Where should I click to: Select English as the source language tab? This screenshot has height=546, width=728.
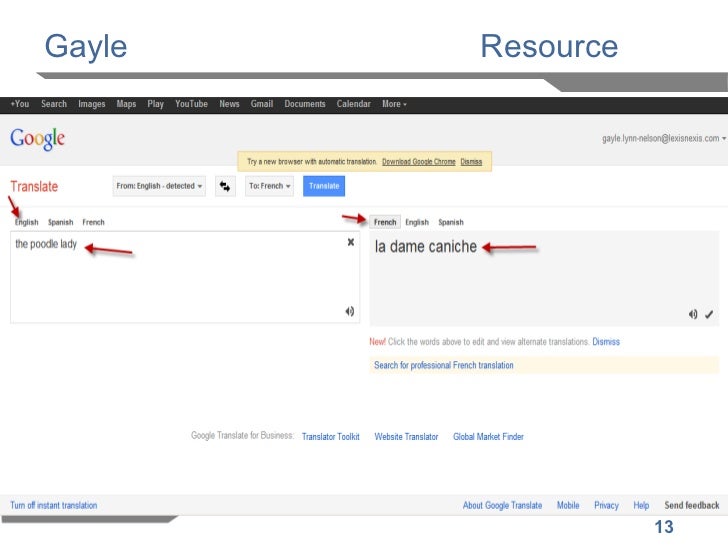[x=26, y=222]
